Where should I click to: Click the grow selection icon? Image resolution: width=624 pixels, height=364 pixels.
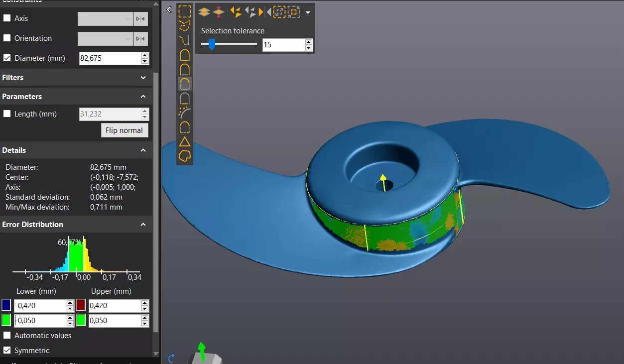point(279,11)
